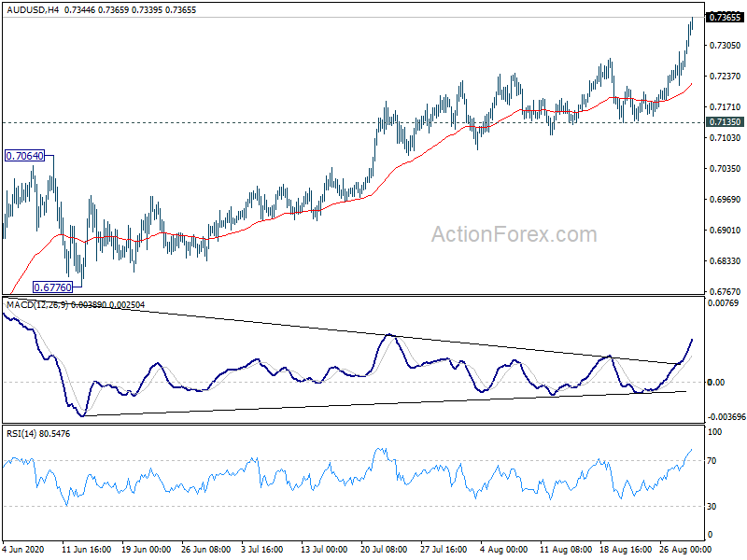Click the 4 Jun 2020 date label
This screenshot has width=747, height=560.
click(22, 549)
